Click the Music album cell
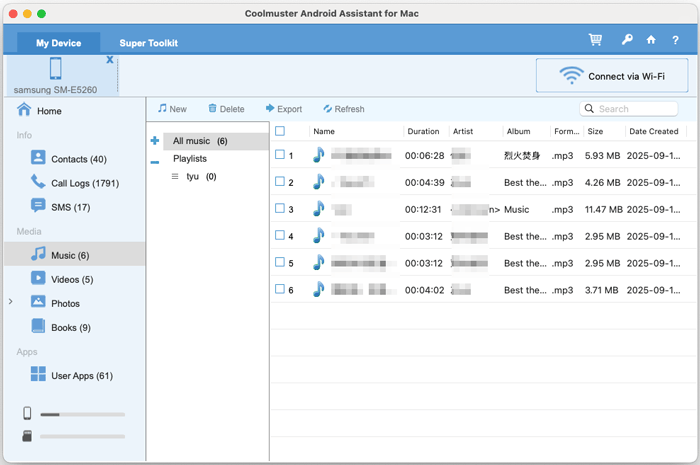This screenshot has width=700, height=465. (517, 210)
